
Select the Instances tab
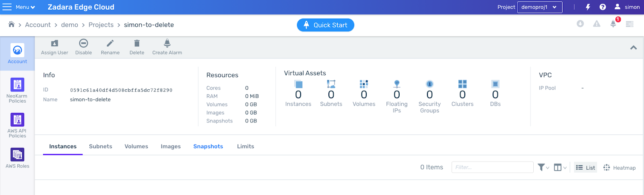[63, 147]
